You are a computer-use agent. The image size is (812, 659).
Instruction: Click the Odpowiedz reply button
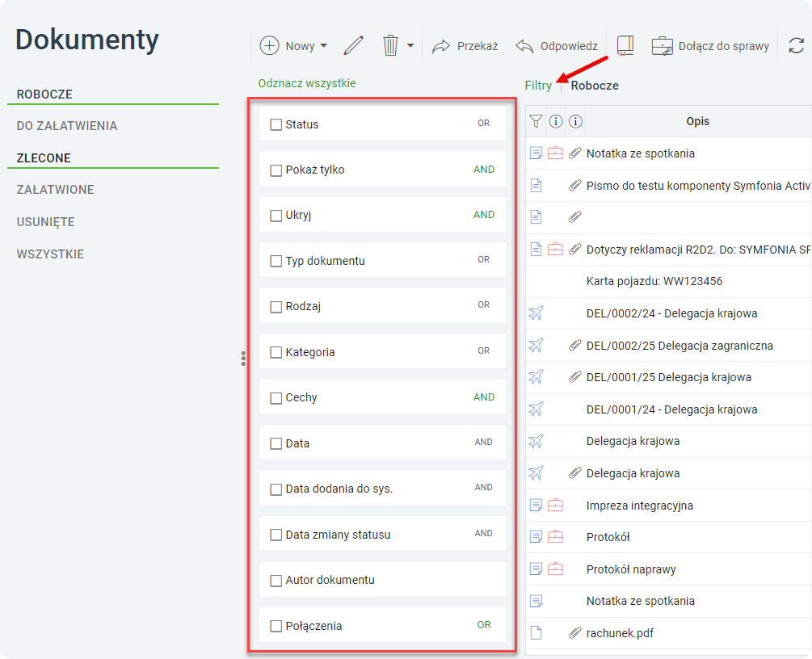click(557, 46)
